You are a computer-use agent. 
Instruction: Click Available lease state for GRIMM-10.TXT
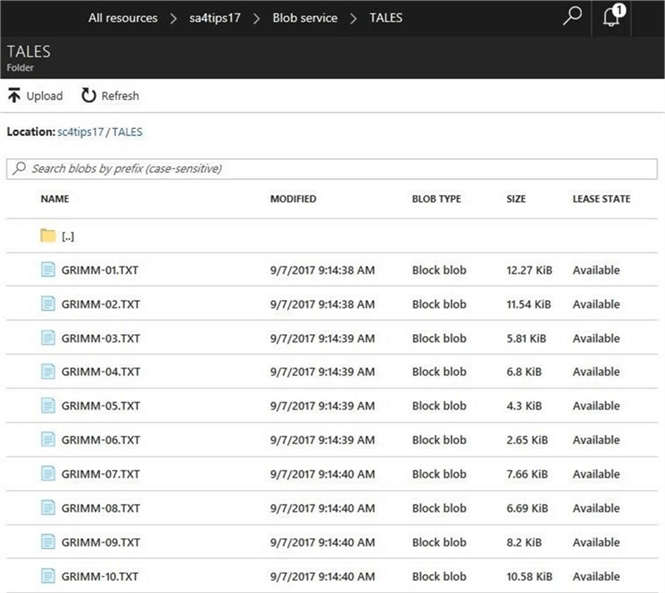596,576
